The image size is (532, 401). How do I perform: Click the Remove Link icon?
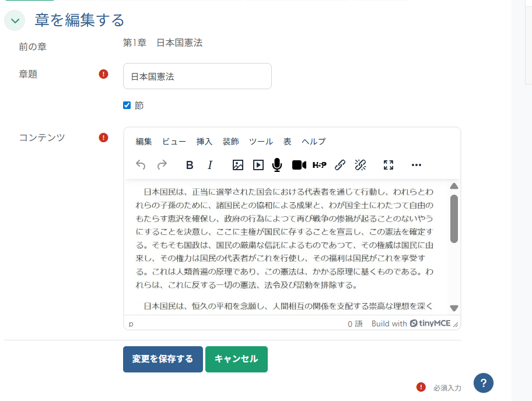[360, 165]
